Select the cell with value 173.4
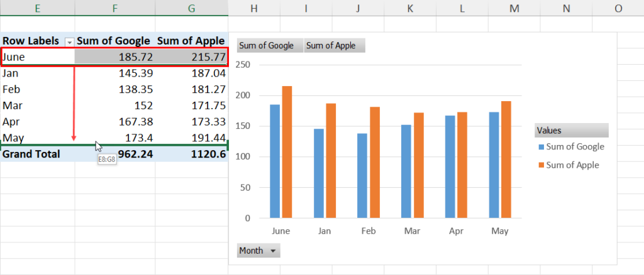The width and height of the screenshot is (644, 275). [115, 137]
